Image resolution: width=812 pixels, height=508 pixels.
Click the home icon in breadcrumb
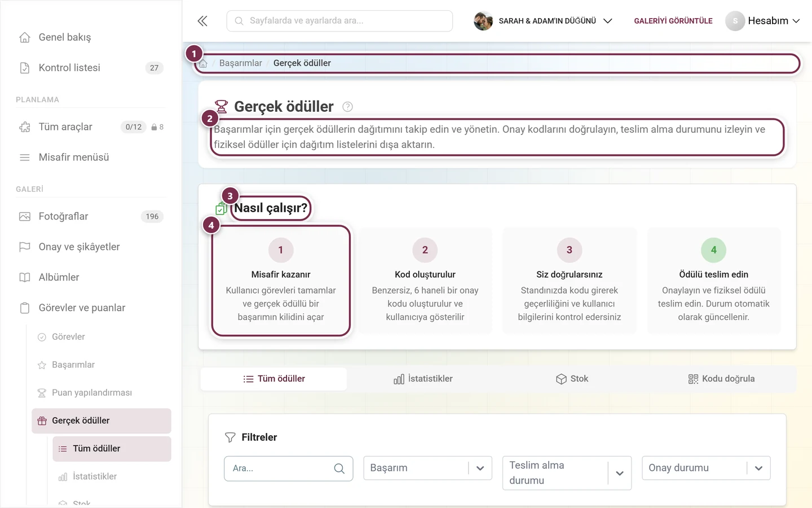click(204, 64)
